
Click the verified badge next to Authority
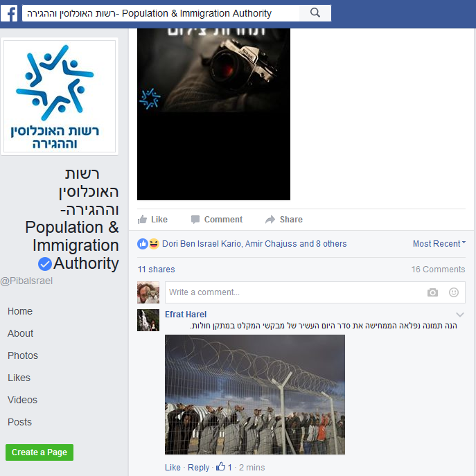tap(45, 264)
